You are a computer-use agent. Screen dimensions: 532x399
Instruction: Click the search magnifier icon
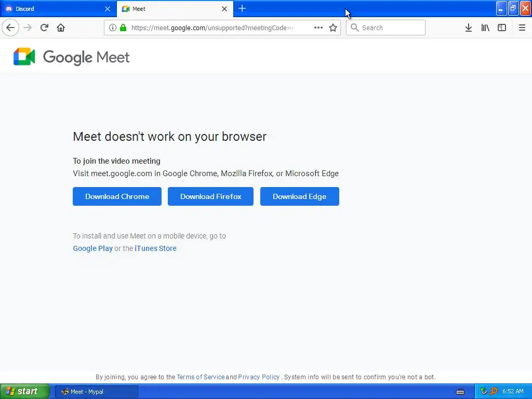coord(354,28)
